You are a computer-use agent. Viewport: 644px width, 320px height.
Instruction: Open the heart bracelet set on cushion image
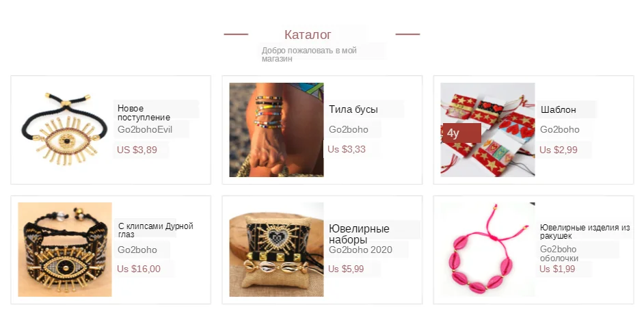(276, 250)
